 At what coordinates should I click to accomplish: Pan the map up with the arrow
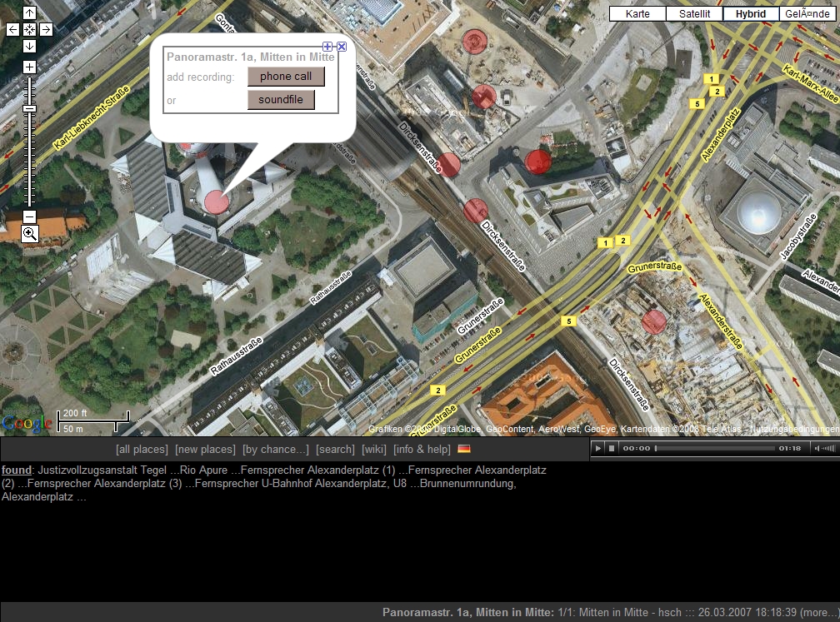tap(29, 13)
